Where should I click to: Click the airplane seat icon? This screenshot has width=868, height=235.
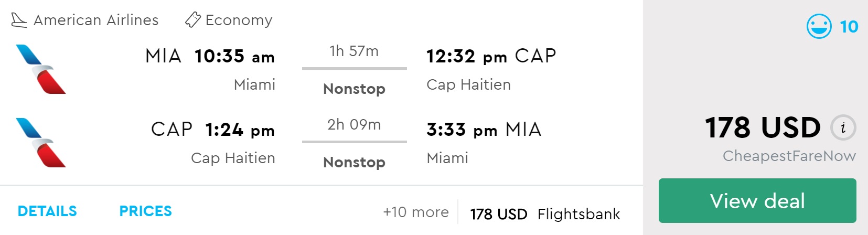(19, 20)
